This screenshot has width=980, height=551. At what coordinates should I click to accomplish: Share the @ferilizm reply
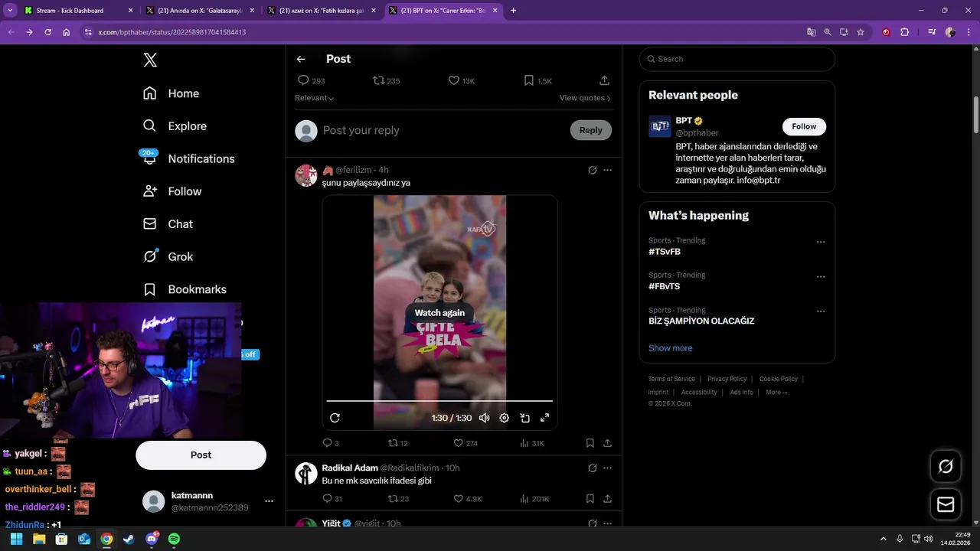click(607, 443)
